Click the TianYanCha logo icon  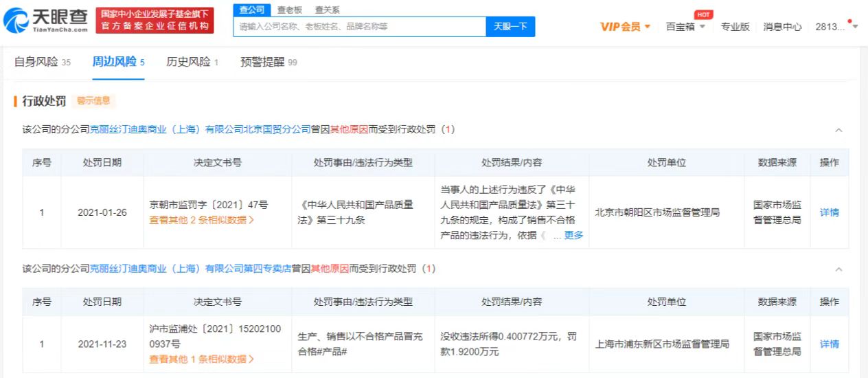coord(15,21)
